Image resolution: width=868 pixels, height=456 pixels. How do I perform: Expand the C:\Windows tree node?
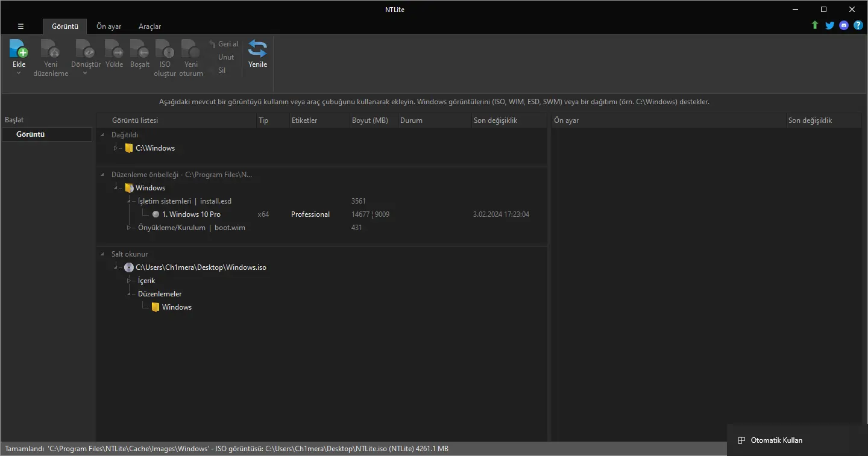[x=115, y=148]
